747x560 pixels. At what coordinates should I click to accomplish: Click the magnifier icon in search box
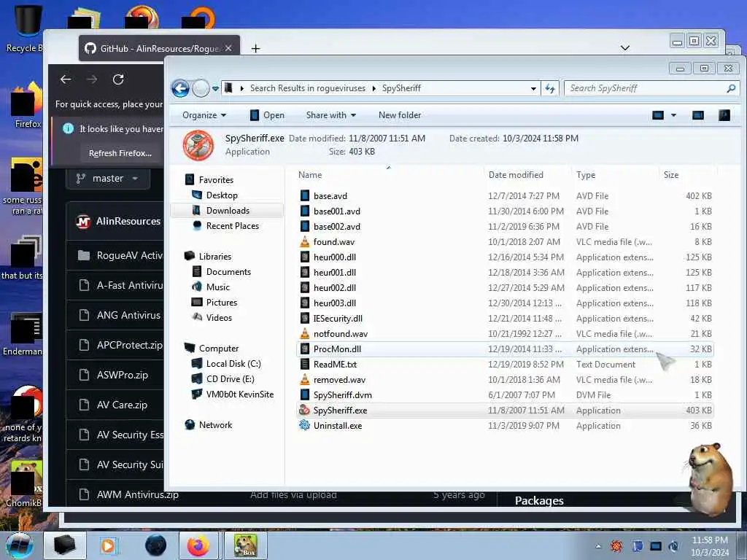731,88
